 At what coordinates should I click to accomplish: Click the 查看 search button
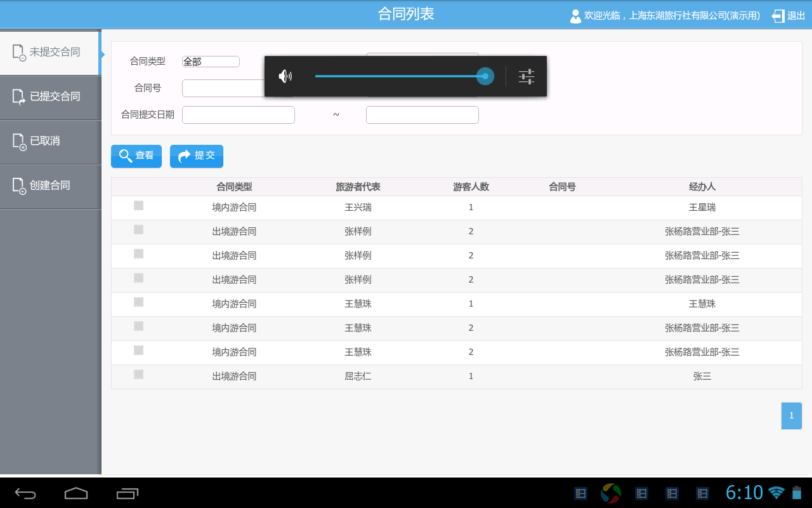click(x=136, y=156)
